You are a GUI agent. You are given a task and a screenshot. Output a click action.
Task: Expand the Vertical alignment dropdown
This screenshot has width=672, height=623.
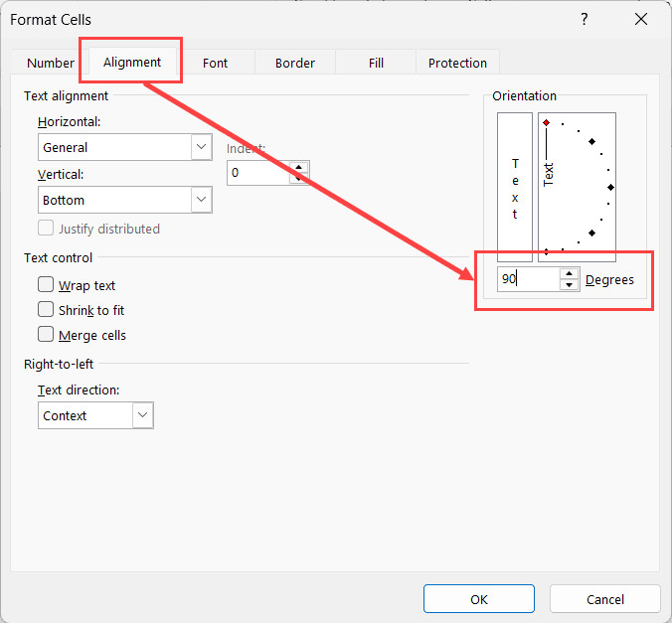tap(201, 200)
